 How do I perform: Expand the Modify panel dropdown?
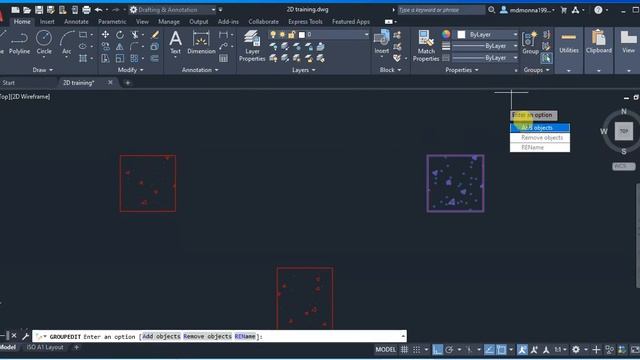click(130, 70)
